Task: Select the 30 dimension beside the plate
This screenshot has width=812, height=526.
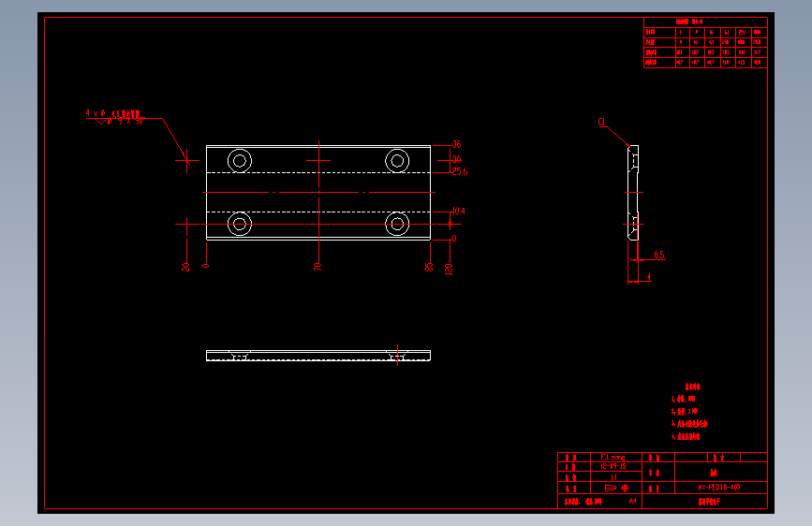Action: tap(457, 159)
